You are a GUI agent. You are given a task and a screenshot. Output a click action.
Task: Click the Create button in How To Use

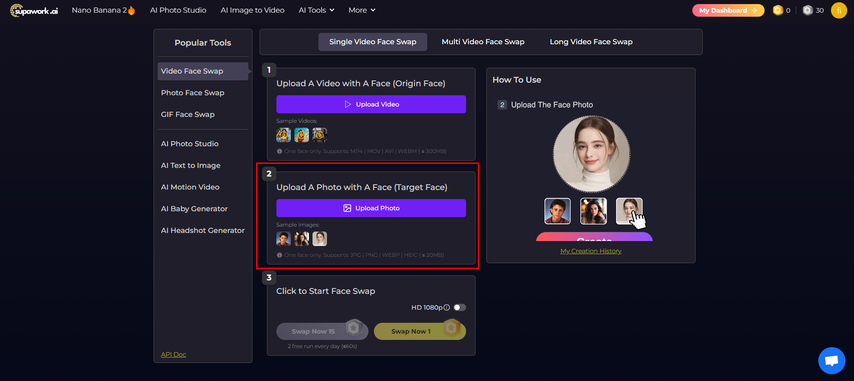[x=594, y=237]
